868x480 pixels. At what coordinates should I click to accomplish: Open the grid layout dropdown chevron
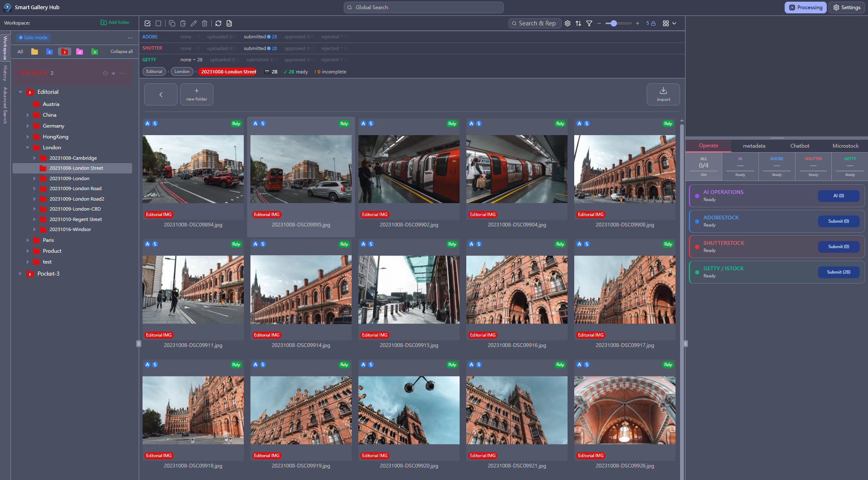[674, 23]
